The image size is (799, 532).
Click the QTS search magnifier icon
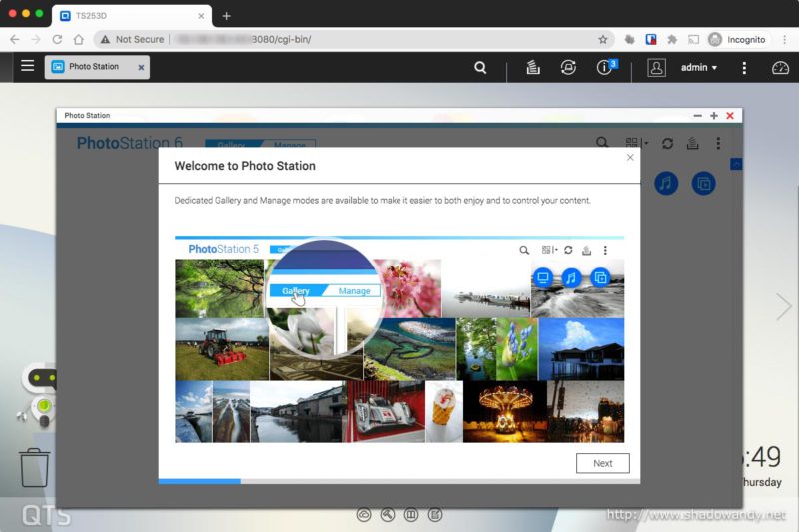pos(480,68)
